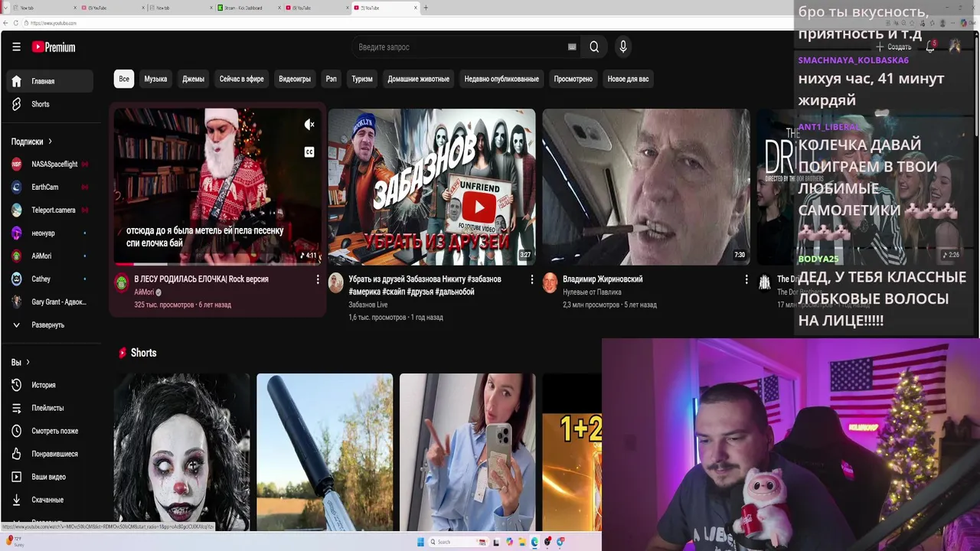The image size is (980, 551).
Task: Select the Домашние животные chip
Action: click(x=418, y=79)
